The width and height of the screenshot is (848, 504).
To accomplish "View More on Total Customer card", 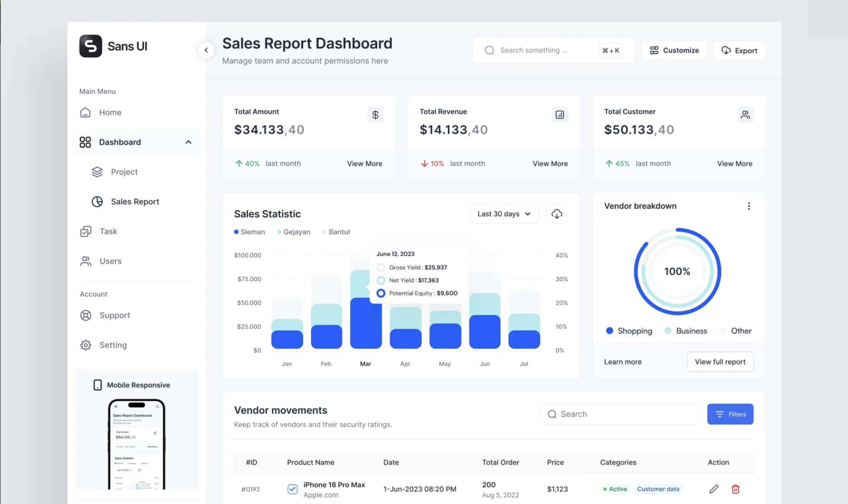I will click(x=734, y=163).
